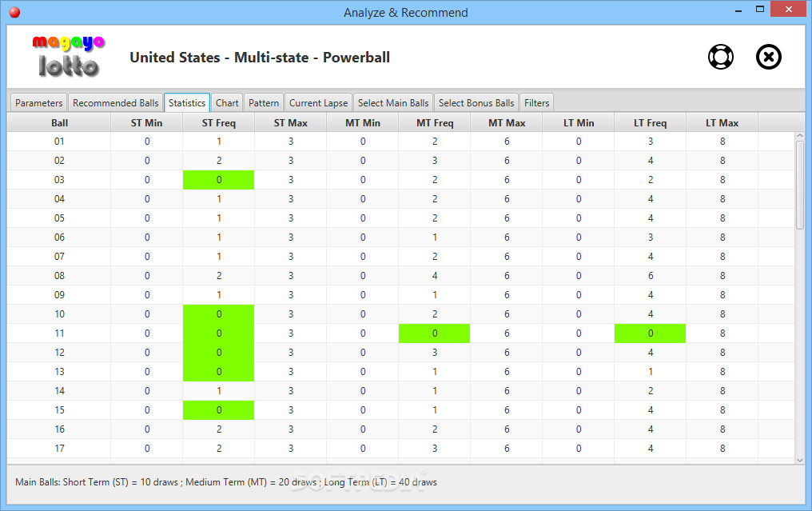Viewport: 812px width, 511px height.
Task: Open the Parameters tab
Action: pos(39,102)
